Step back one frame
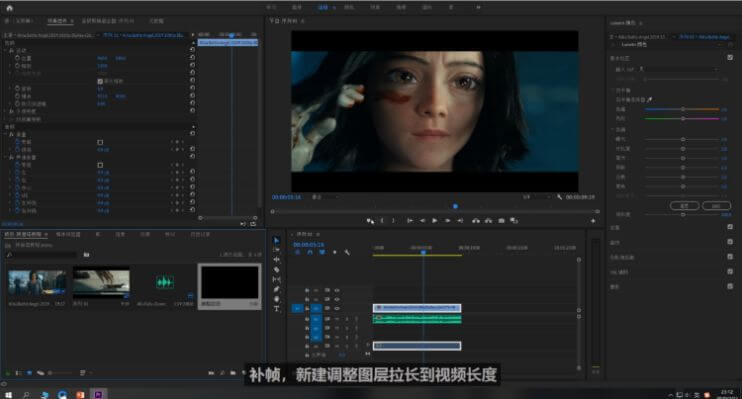This screenshot has height=399, width=742. pos(422,221)
